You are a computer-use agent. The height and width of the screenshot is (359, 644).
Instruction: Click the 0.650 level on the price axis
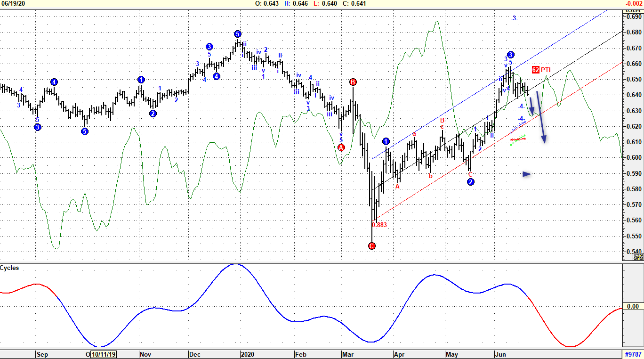tap(633, 79)
